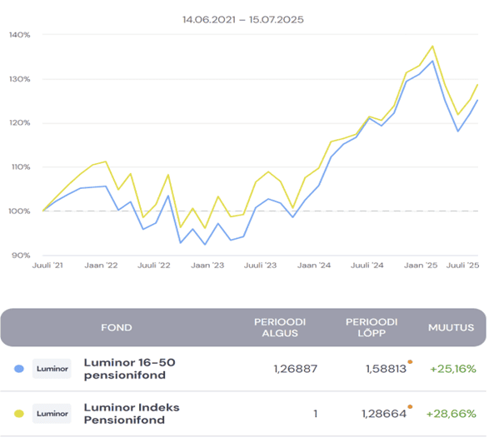Image resolution: width=504 pixels, height=447 pixels.
Task: Click the Juuli '23 x-axis label
Action: (261, 266)
